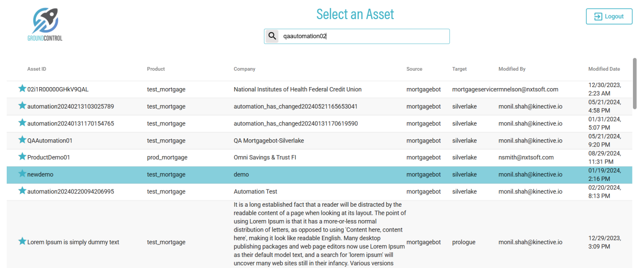The height and width of the screenshot is (268, 644).
Task: Toggle favorite star for ProductDemo01 asset
Action: [22, 156]
